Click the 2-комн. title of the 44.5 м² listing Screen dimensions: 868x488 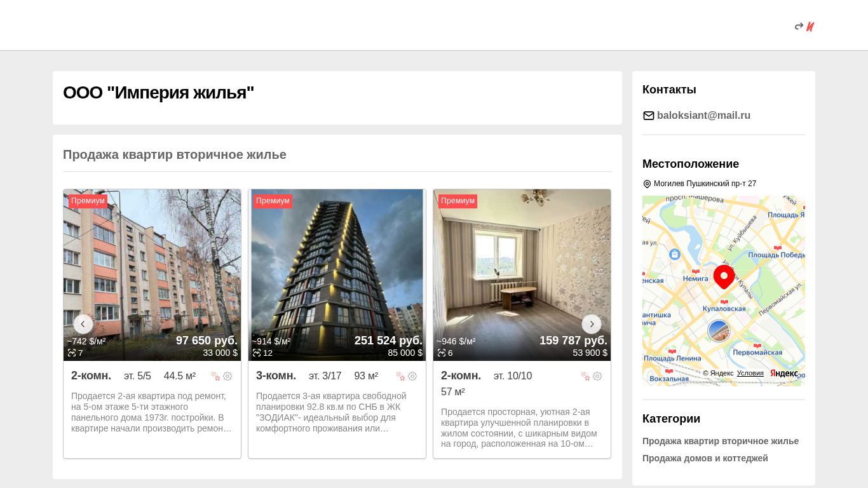click(x=91, y=376)
